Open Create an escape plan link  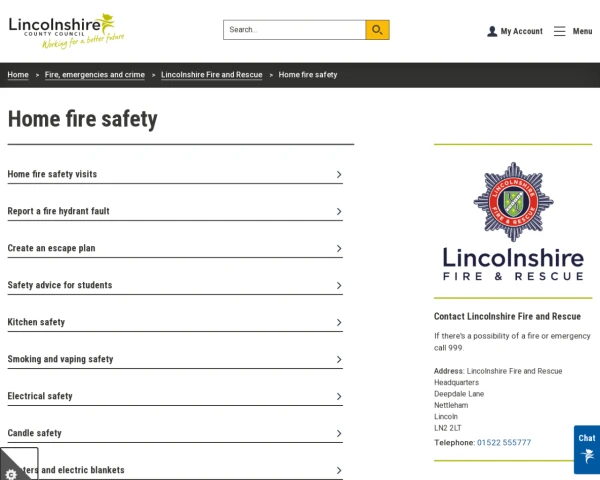pyautogui.click(x=51, y=248)
